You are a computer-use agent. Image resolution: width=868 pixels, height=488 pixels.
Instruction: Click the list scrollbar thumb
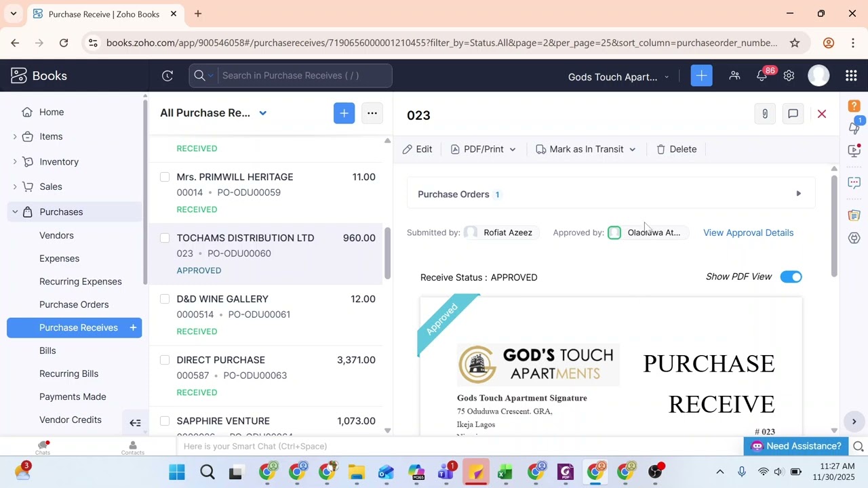(x=387, y=253)
